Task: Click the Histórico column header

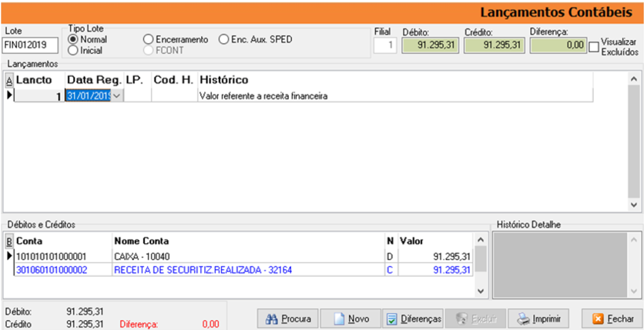Action: click(x=395, y=80)
